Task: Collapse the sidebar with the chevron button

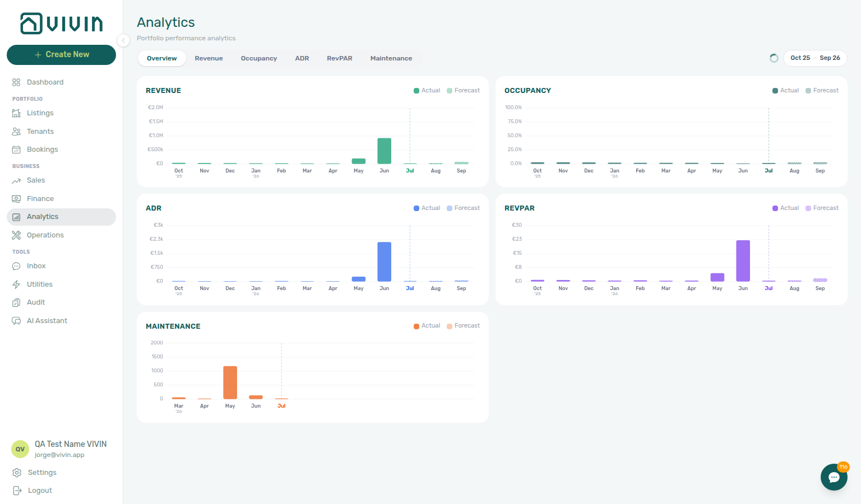Action: point(123,40)
